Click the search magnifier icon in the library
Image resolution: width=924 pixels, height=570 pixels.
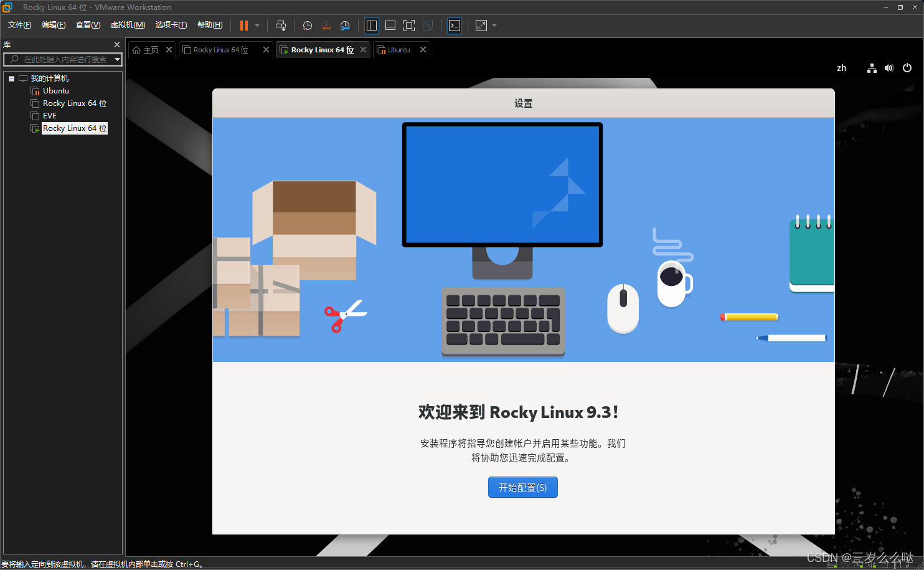point(14,59)
